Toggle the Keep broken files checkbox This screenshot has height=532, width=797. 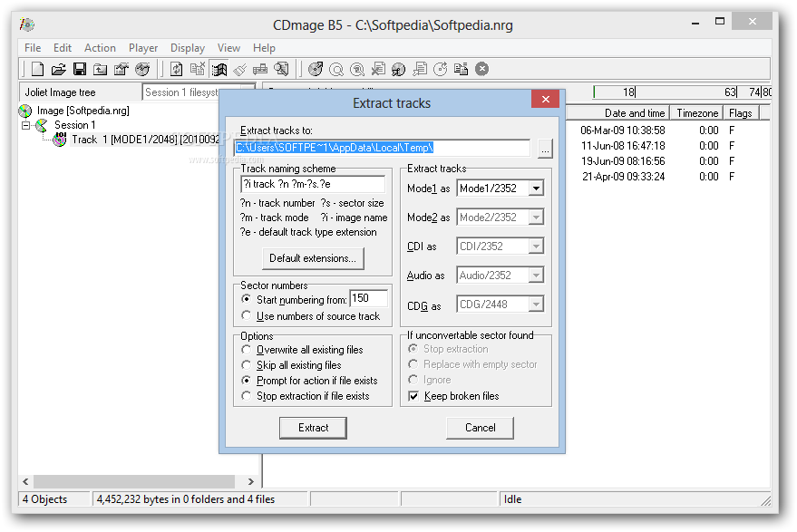tap(413, 396)
